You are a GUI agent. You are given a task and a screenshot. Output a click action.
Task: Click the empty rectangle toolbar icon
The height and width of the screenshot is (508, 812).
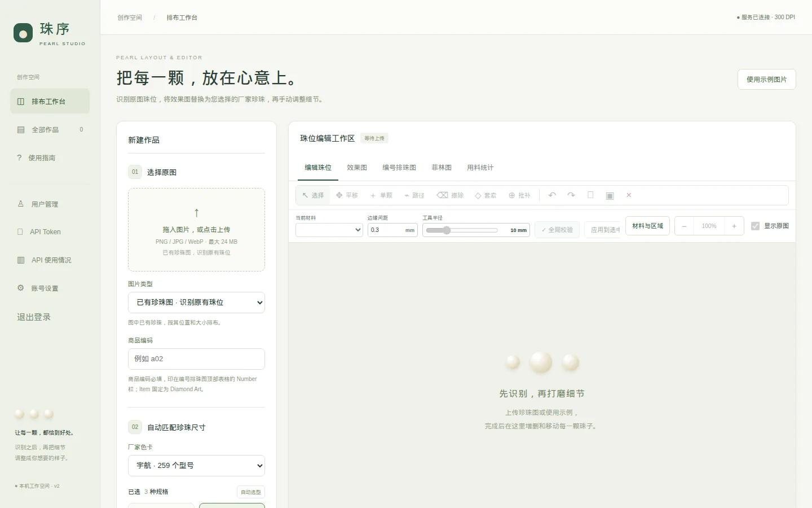point(590,195)
